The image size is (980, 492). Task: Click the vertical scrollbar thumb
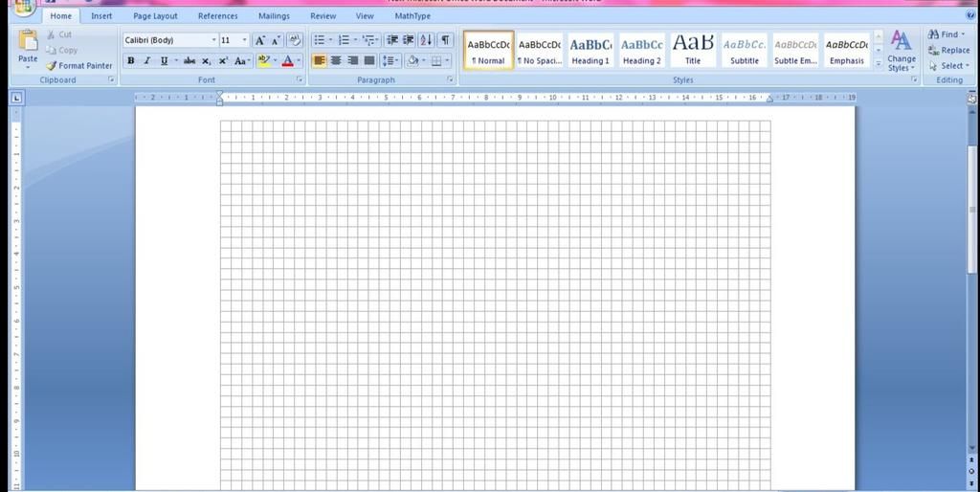[972, 210]
